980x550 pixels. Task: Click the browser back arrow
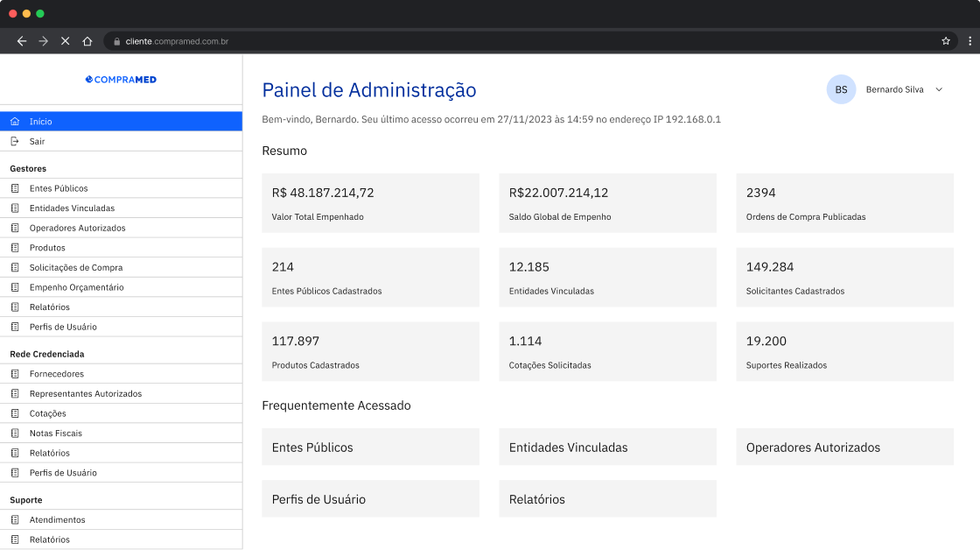[x=21, y=40]
